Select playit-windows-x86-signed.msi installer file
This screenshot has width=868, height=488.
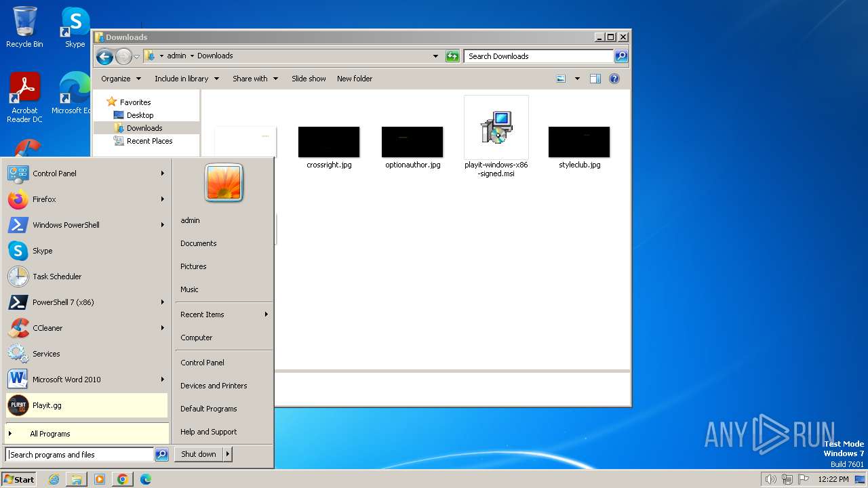pyautogui.click(x=496, y=137)
